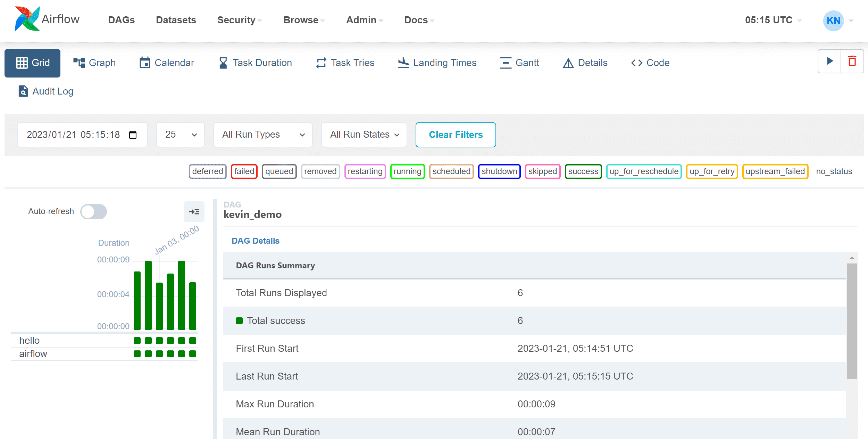Expand the Security menu
This screenshot has width=868, height=439.
[x=239, y=20]
